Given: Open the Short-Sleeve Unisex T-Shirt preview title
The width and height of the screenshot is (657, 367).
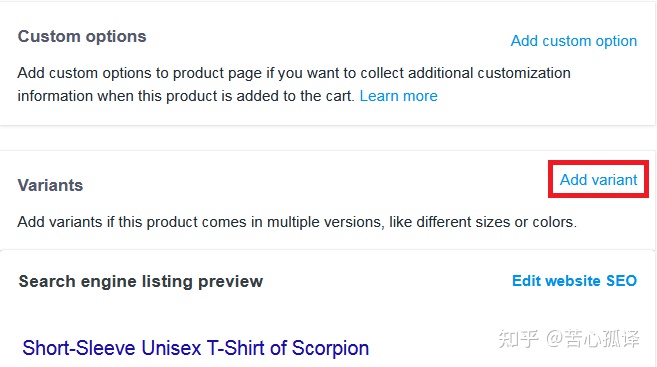Looking at the screenshot, I should [196, 348].
